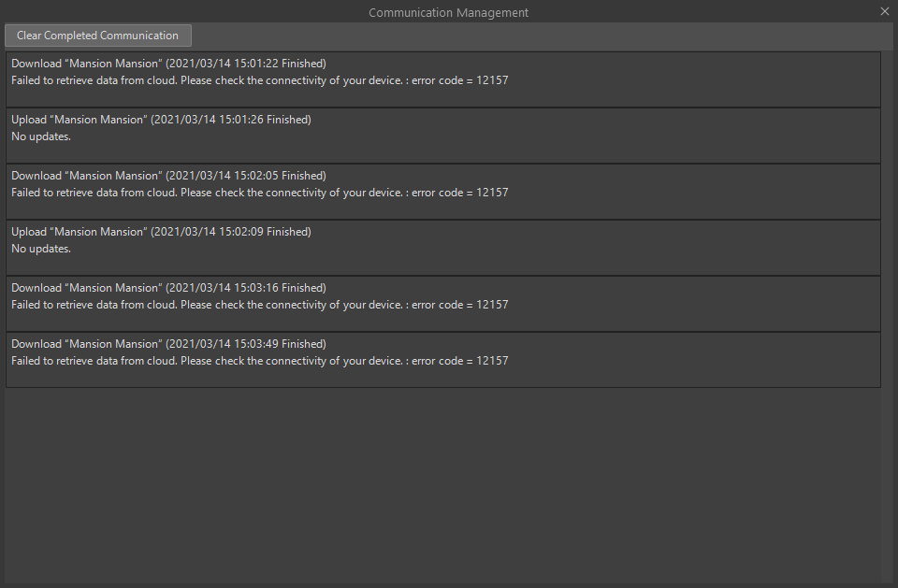Select the 15:02:09 Upload entry
Screen dimensions: 898x588
pos(442,248)
